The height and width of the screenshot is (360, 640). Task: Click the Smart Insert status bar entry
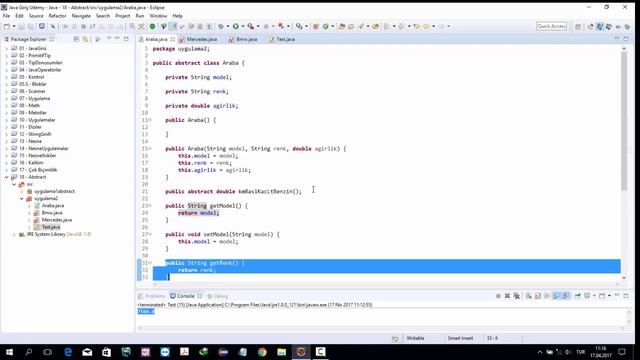pyautogui.click(x=460, y=338)
